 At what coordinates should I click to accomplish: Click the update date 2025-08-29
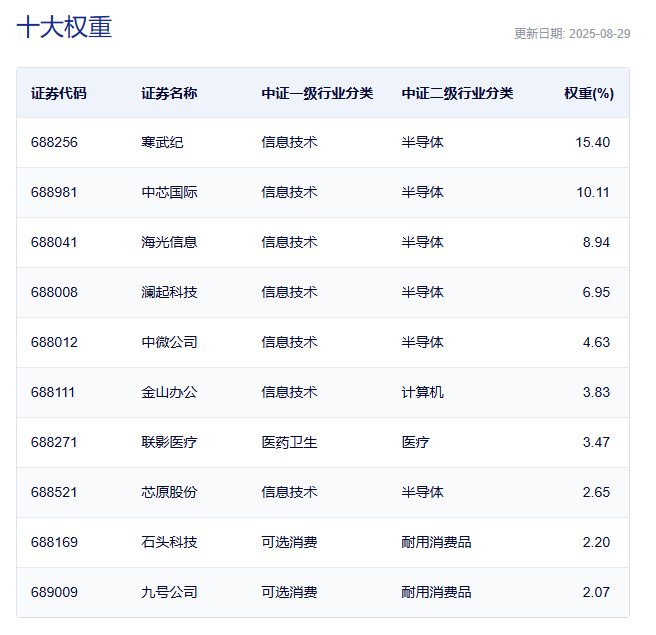(600, 33)
